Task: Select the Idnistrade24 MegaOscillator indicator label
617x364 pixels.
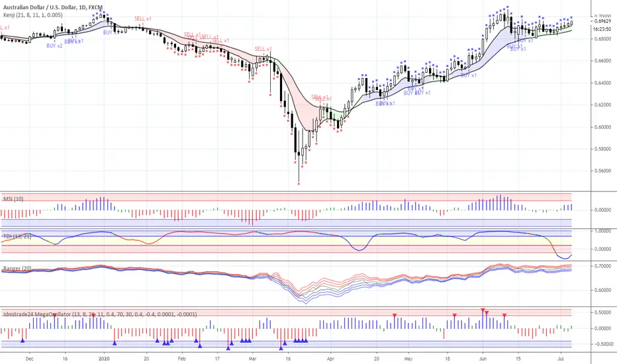Action: click(100, 314)
